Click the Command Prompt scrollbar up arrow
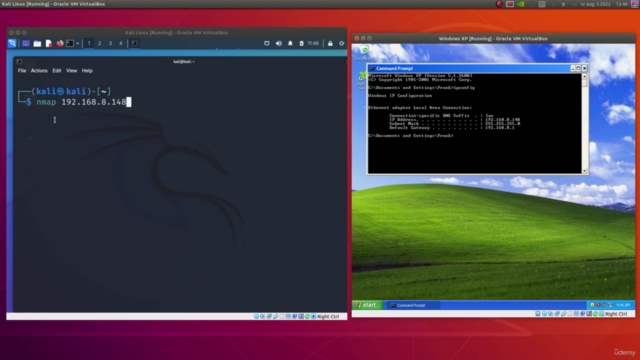 click(x=584, y=76)
